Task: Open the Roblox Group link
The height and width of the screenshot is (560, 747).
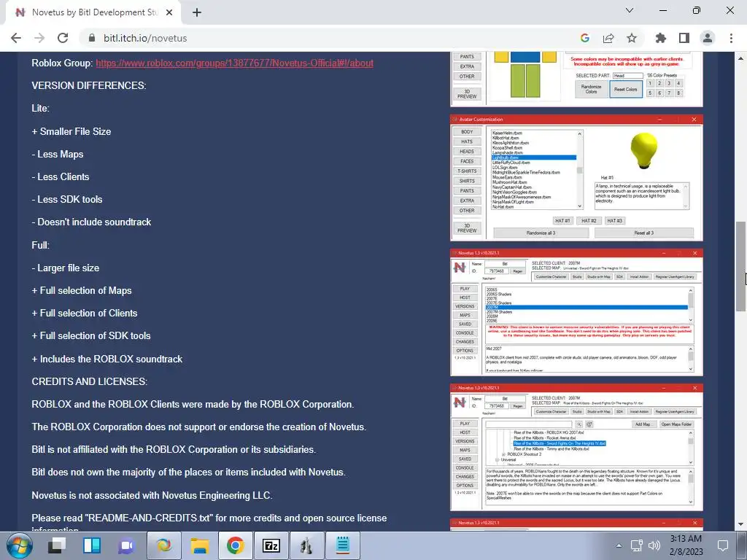Action: (234, 63)
